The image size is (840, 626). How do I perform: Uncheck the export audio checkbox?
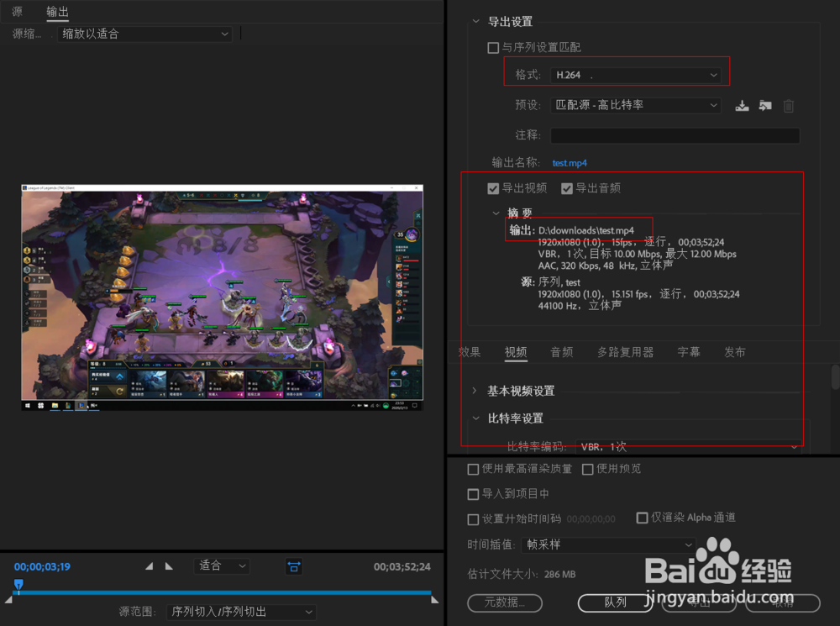(x=567, y=188)
